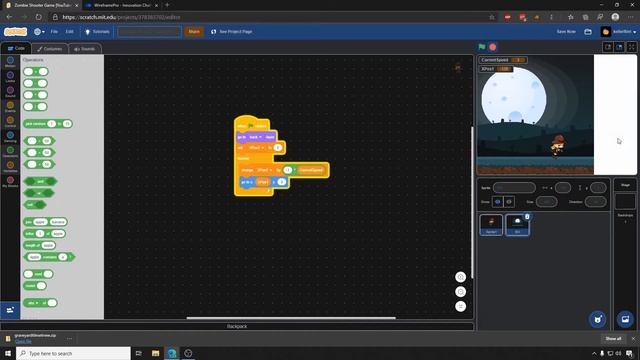This screenshot has height=360, width=640.
Task: Open the My Stuff folder icon
Action: pos(588,31)
